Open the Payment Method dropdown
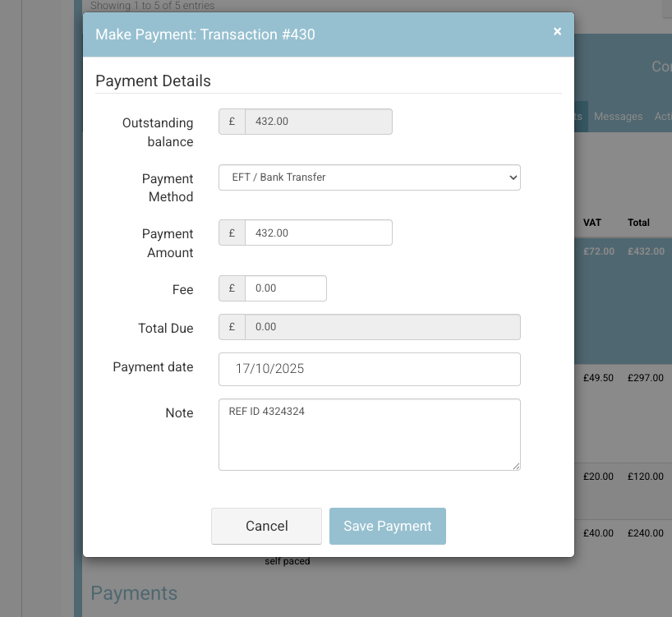Viewport: 672px width, 617px height. click(x=369, y=177)
